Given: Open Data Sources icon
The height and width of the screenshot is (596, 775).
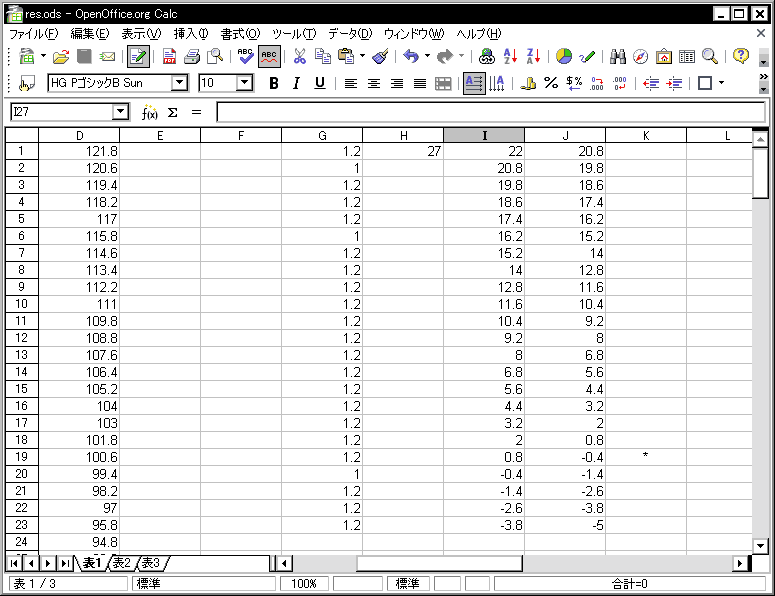Looking at the screenshot, I should click(x=687, y=56).
